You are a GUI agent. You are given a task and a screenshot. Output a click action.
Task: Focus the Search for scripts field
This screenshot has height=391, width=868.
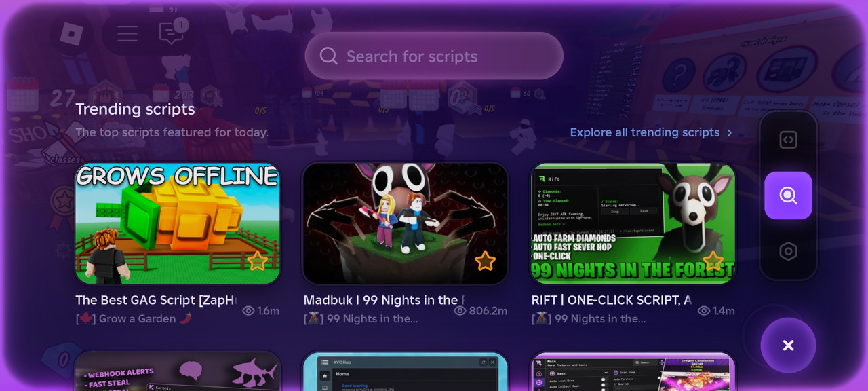[434, 56]
